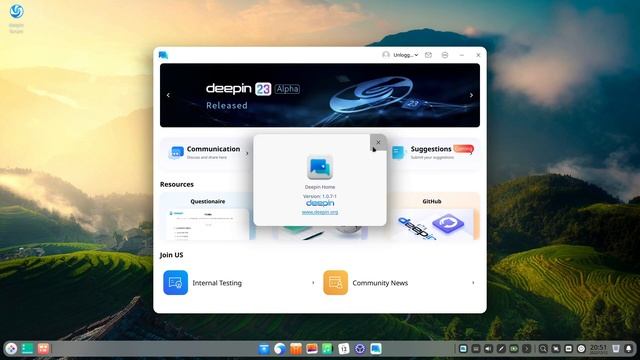Click the Community News orange icon
Image resolution: width=640 pixels, height=360 pixels.
coord(336,282)
